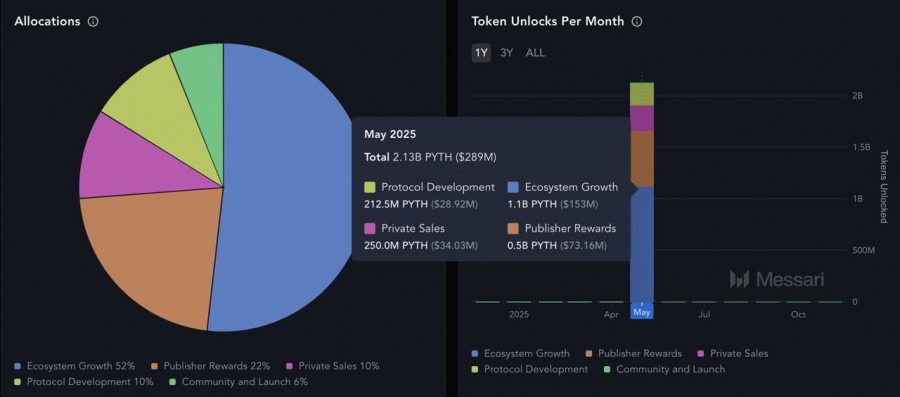Click Protocol Development 10% allocation legend

[84, 382]
